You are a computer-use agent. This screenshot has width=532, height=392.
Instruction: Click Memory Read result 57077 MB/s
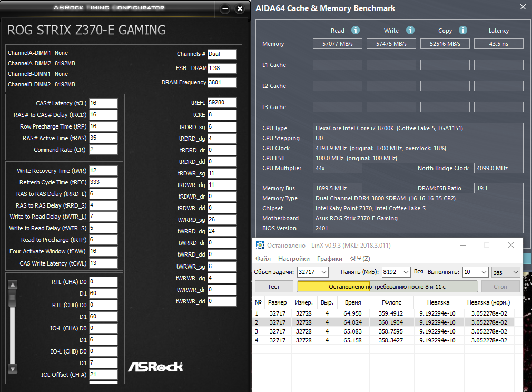[x=338, y=44]
